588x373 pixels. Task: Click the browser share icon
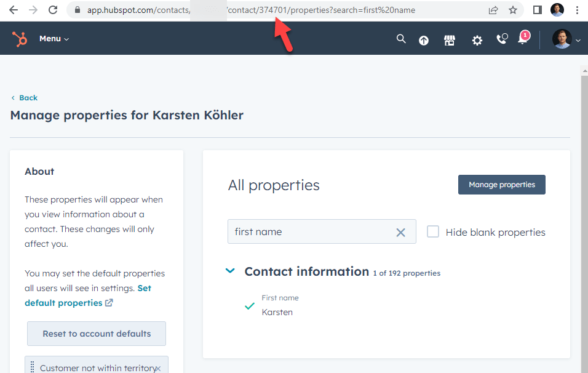tap(493, 10)
